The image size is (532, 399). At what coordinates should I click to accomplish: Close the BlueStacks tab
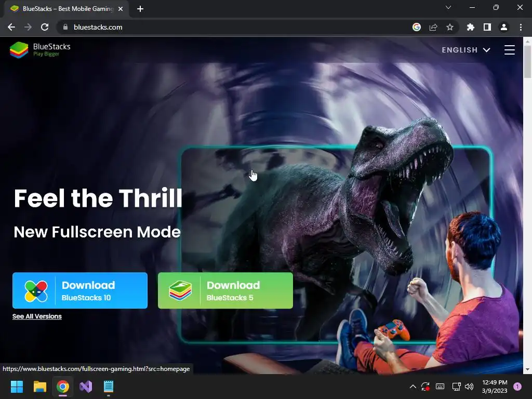(121, 9)
